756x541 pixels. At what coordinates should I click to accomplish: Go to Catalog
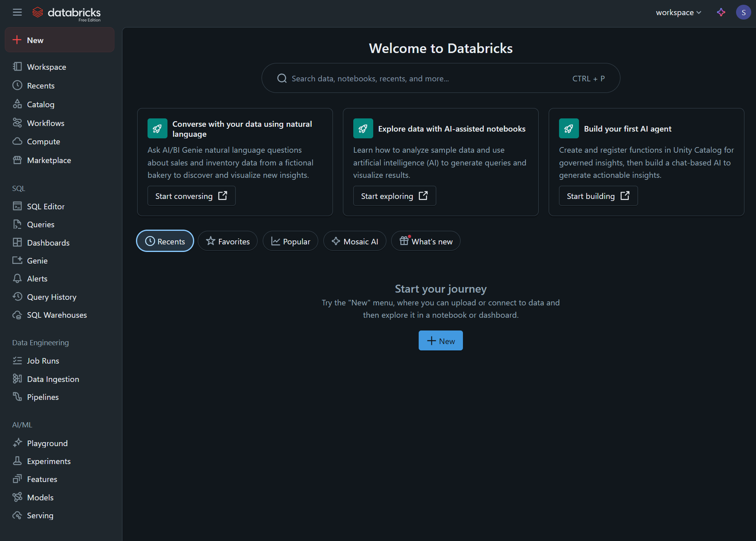(60, 104)
